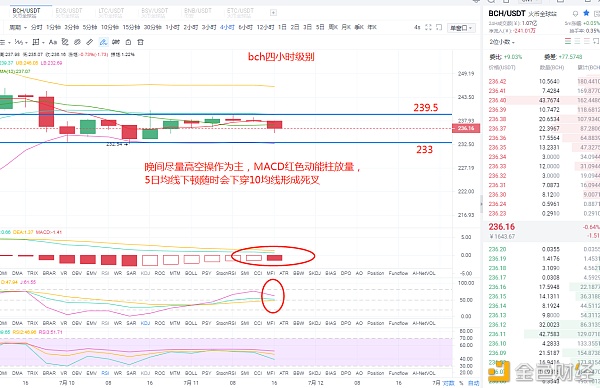Show buy-only order book layout icon
The height and width of the screenshot is (388, 600).
coord(577,41)
